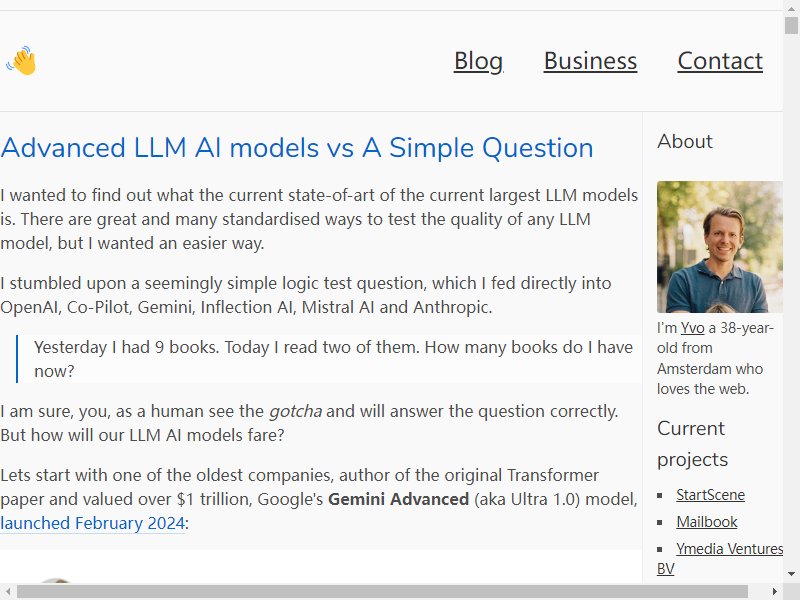Open the StartScene project link
This screenshot has height=600, width=800.
(710, 495)
